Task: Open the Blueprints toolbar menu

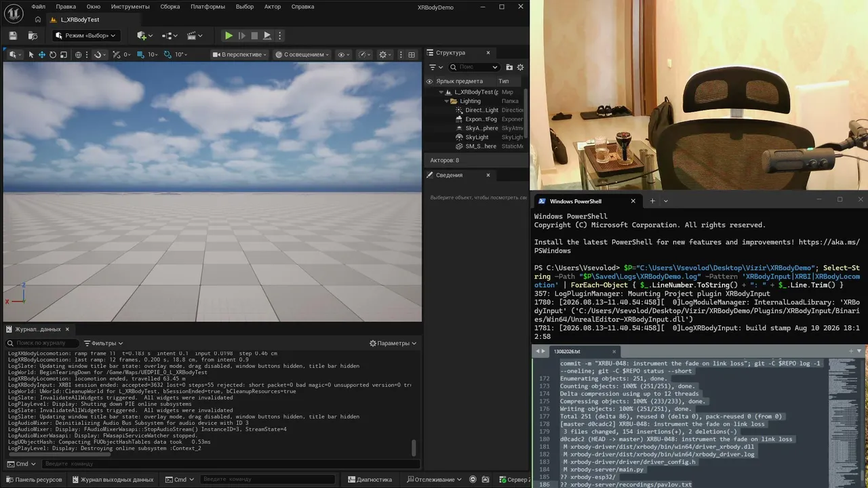Action: click(x=170, y=35)
